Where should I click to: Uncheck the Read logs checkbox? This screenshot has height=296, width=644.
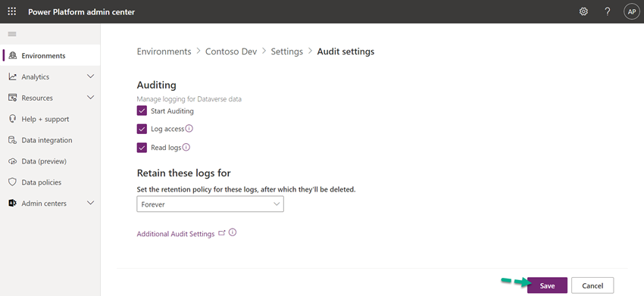(142, 148)
